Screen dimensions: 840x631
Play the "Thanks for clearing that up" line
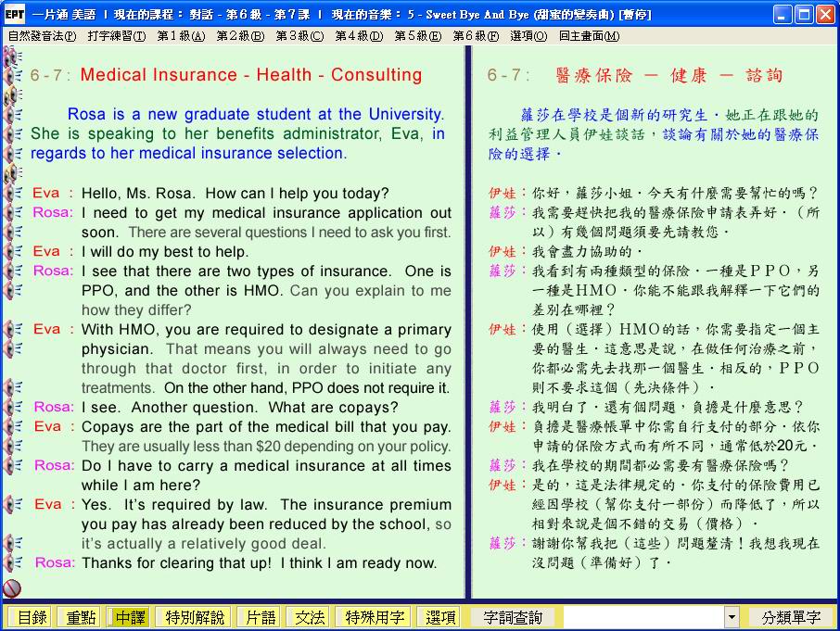13,563
